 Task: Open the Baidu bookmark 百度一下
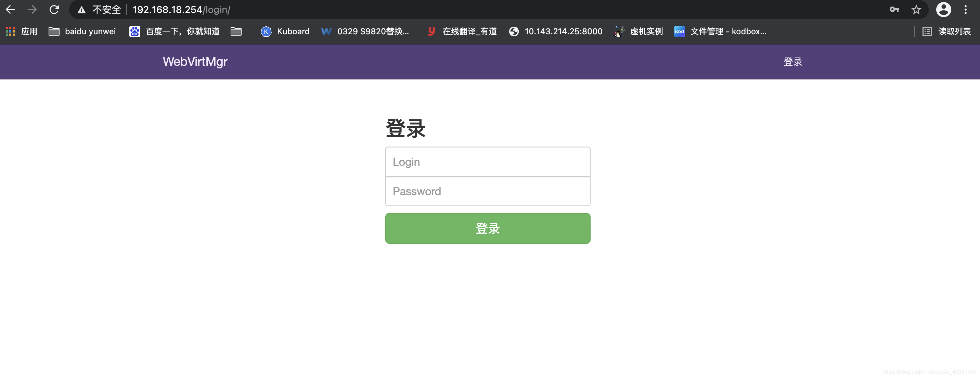click(175, 31)
